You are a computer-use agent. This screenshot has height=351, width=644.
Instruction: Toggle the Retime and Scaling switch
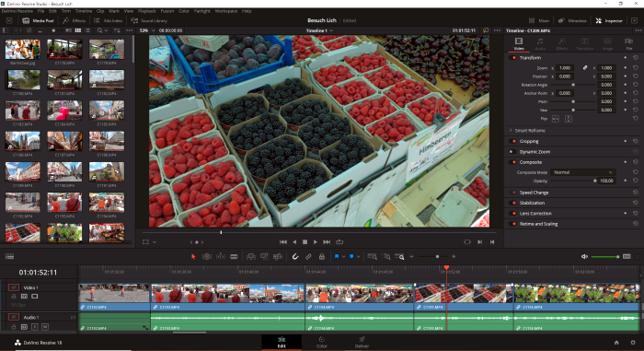pos(513,224)
